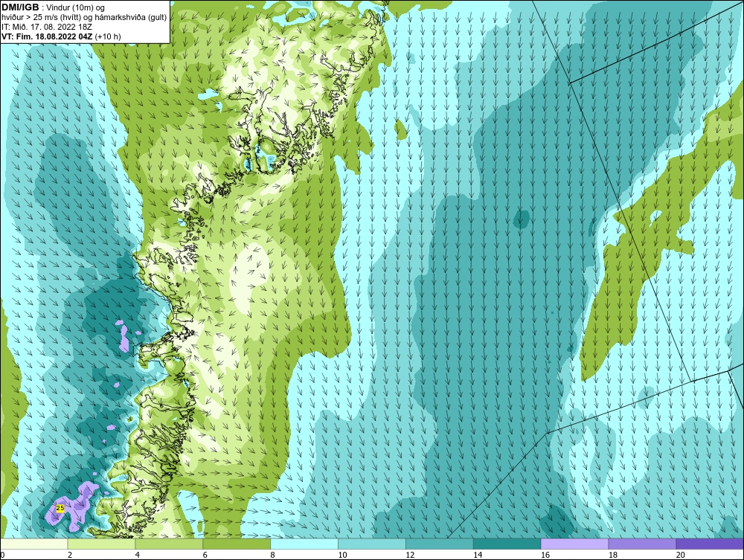
Task: Click the DMI/IGB title text
Action: coord(20,7)
